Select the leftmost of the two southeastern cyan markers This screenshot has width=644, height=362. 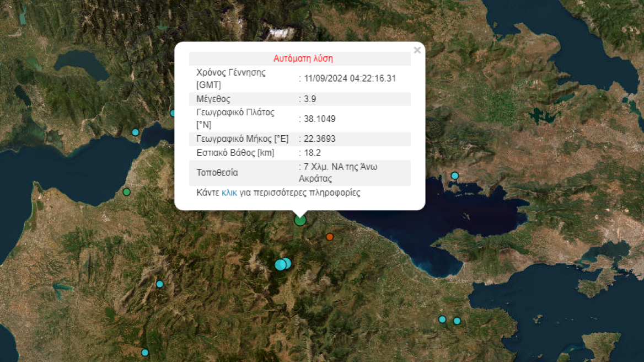(x=442, y=319)
